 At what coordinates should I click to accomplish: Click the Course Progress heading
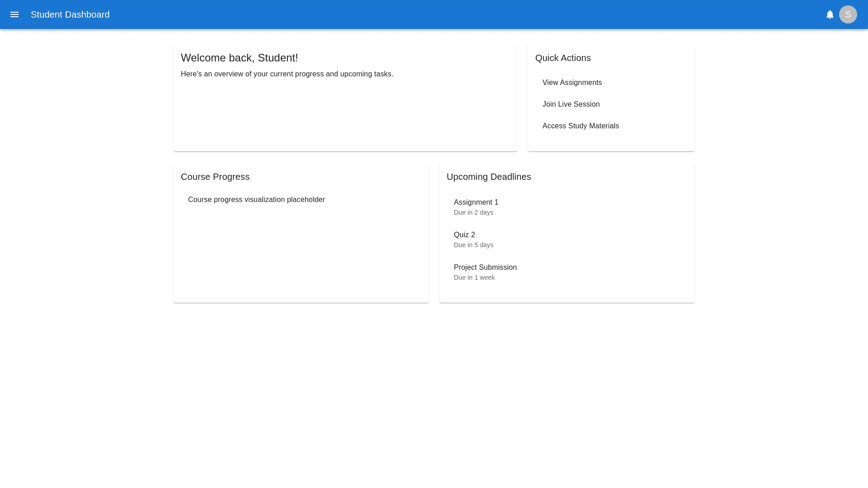pos(215,177)
